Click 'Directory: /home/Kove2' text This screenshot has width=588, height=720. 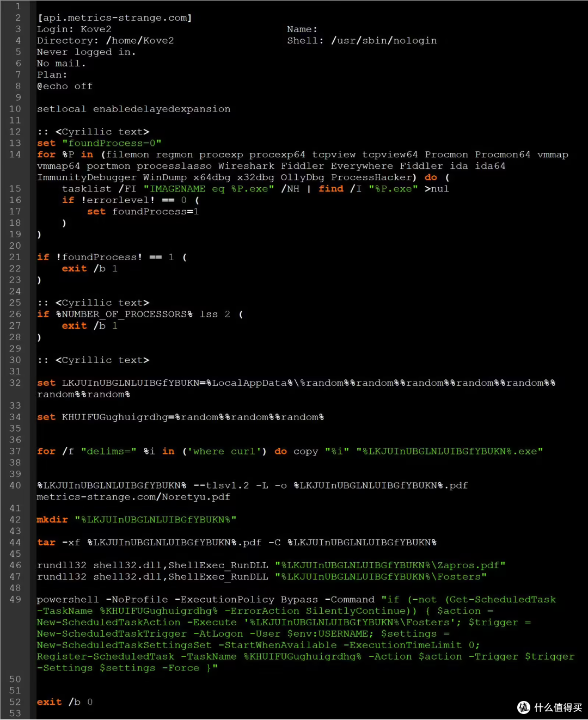(x=106, y=41)
